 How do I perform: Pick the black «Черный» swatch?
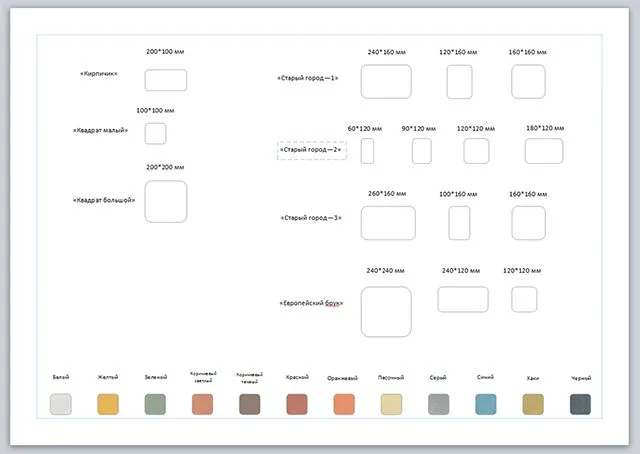(x=580, y=404)
